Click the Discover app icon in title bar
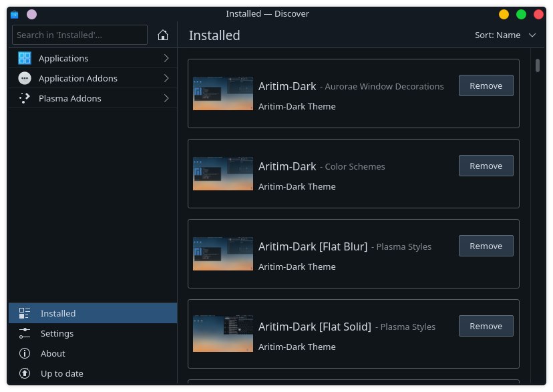553x392 pixels. tap(15, 15)
